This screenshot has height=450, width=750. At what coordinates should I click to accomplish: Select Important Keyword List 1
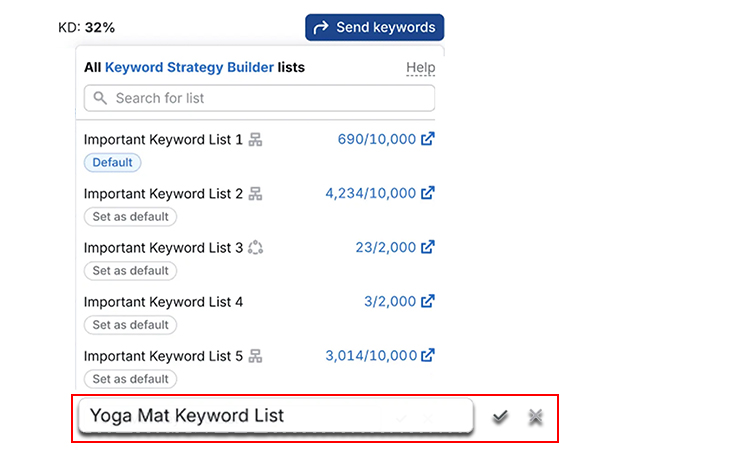(x=163, y=140)
